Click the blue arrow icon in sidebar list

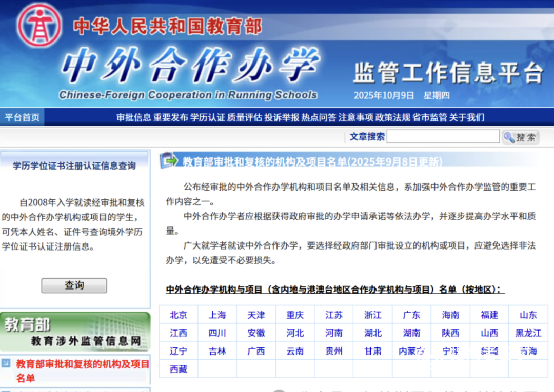pyautogui.click(x=6, y=363)
